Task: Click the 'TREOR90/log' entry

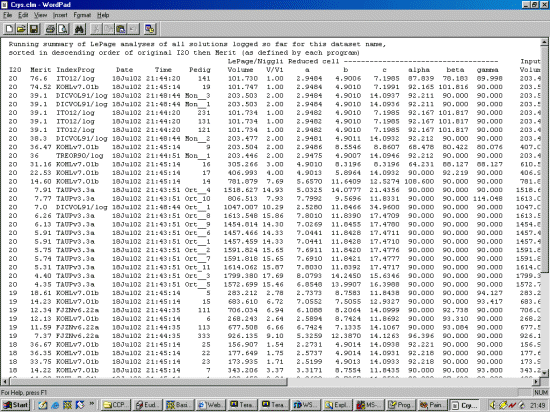Action: pyautogui.click(x=80, y=156)
